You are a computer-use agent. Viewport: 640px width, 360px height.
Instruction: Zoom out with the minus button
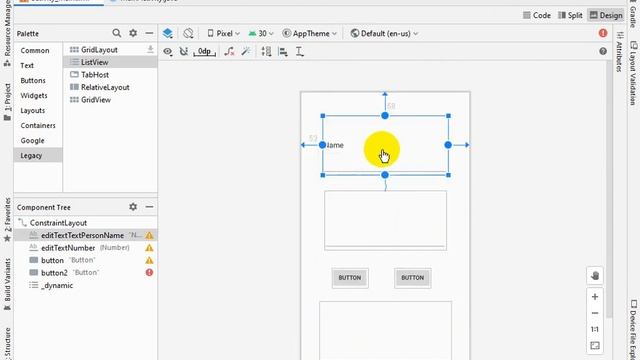(x=595, y=313)
